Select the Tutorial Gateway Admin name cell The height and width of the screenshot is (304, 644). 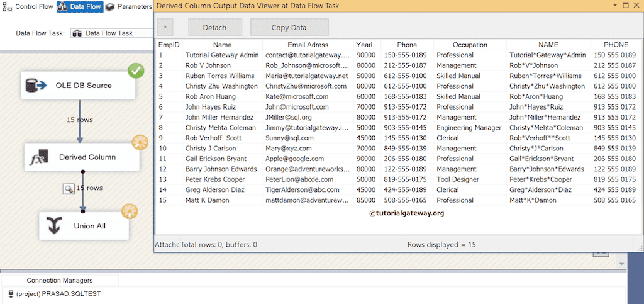point(222,55)
